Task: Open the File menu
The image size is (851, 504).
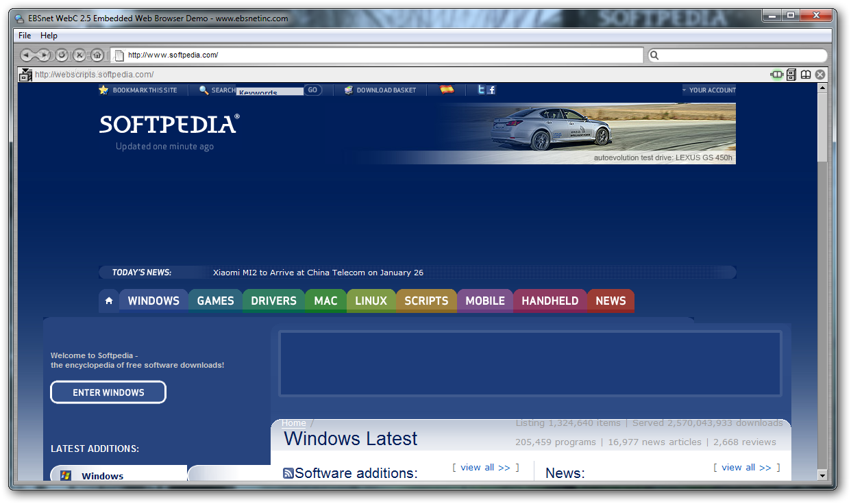Action: click(x=25, y=36)
